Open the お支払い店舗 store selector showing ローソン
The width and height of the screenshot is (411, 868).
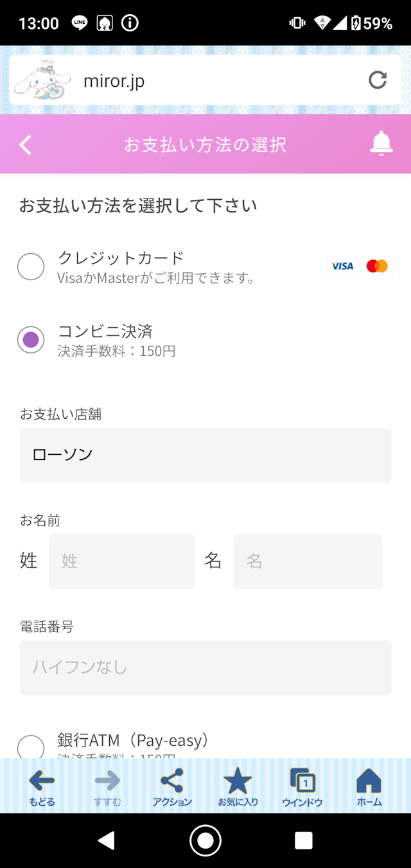(205, 455)
